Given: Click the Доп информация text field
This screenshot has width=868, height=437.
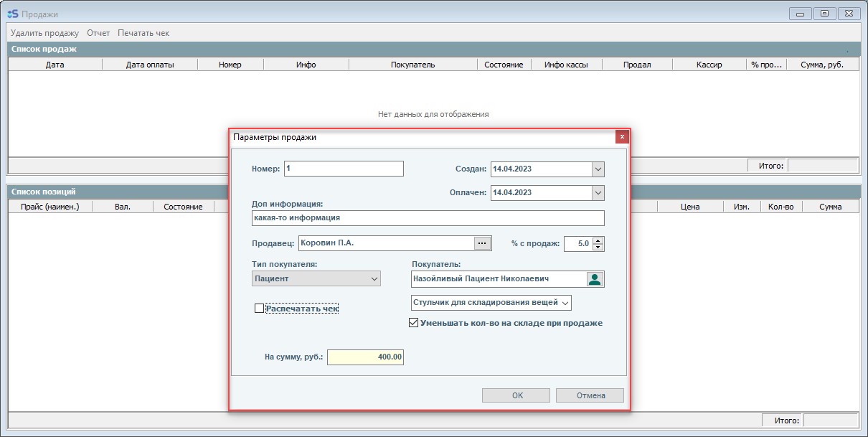Looking at the screenshot, I should pos(428,218).
